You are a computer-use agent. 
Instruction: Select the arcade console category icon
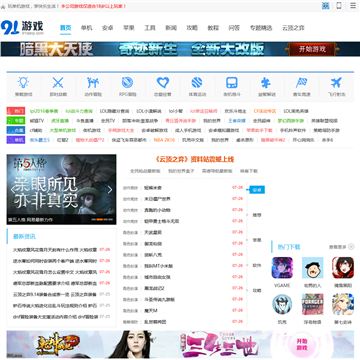(x=232, y=82)
